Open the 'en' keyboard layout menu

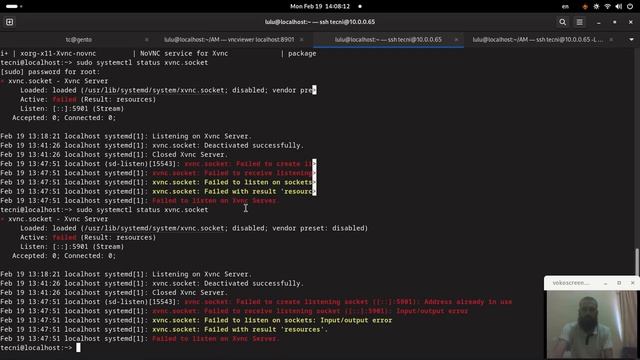pyautogui.click(x=565, y=7)
